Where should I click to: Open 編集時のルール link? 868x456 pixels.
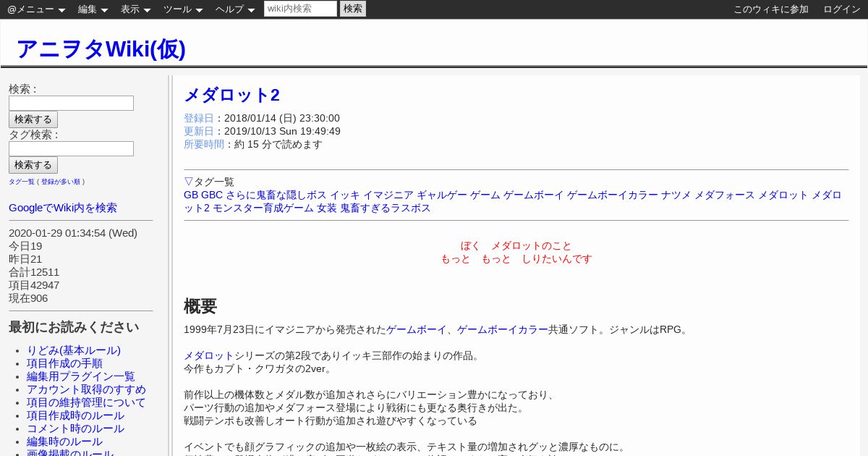tap(64, 442)
